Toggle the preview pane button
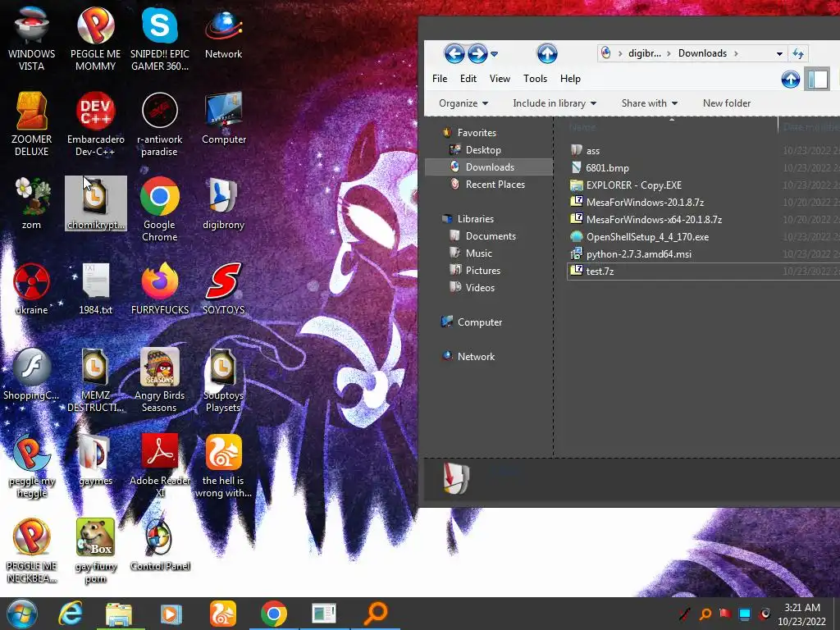This screenshot has width=840, height=630. [818, 80]
